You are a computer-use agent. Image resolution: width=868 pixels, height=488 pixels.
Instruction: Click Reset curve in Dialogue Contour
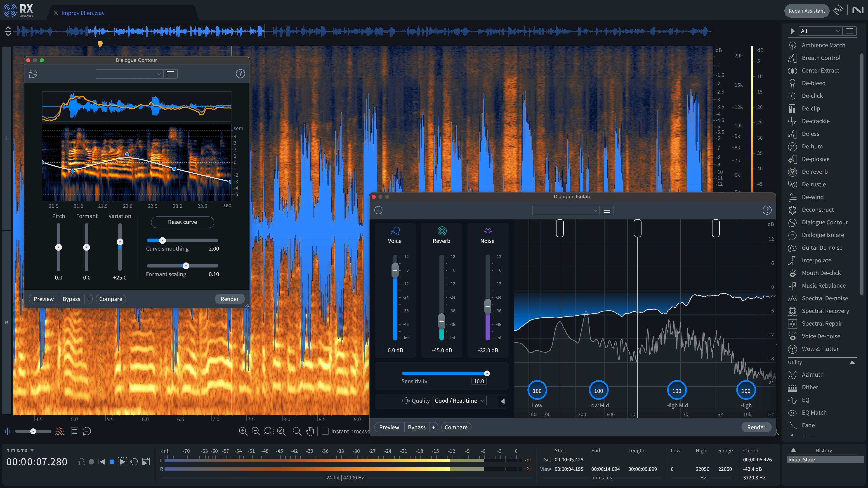click(x=182, y=222)
